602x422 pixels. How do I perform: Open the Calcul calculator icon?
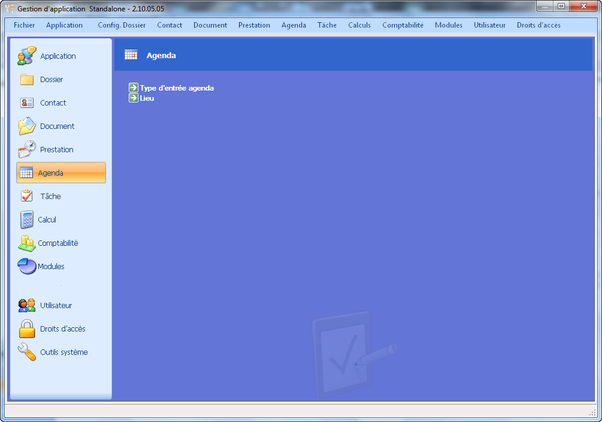click(x=27, y=219)
